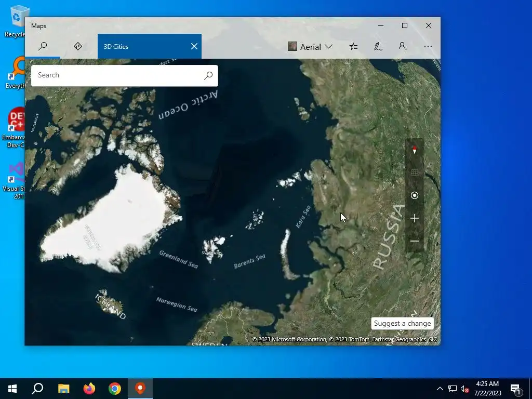Open Saved places favorites icon
Screen dimensions: 532x399
coord(353,46)
